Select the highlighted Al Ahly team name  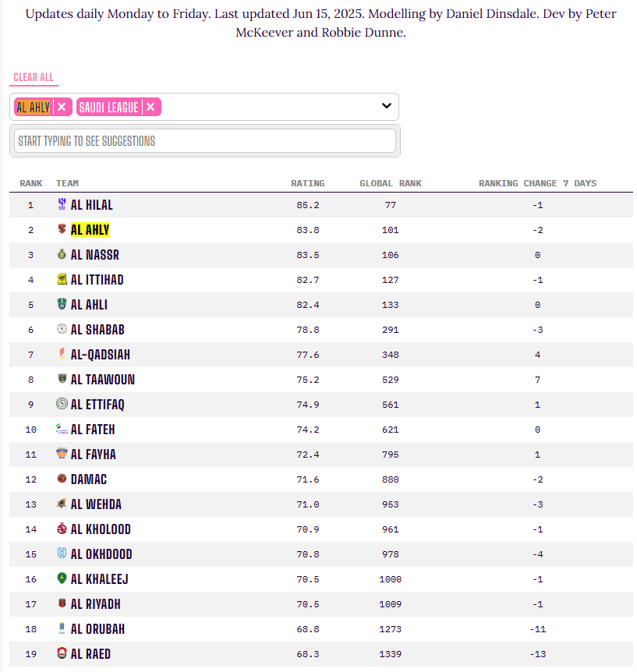point(90,230)
